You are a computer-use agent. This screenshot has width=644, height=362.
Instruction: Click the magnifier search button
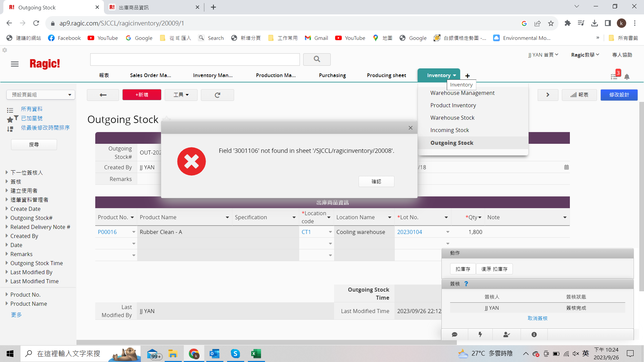[317, 59]
